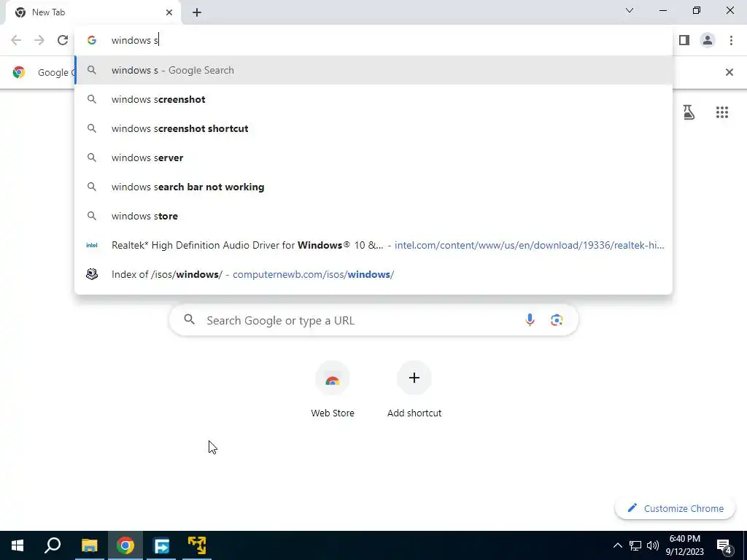Open the notification center icon
This screenshot has width=747, height=560.
pyautogui.click(x=724, y=545)
